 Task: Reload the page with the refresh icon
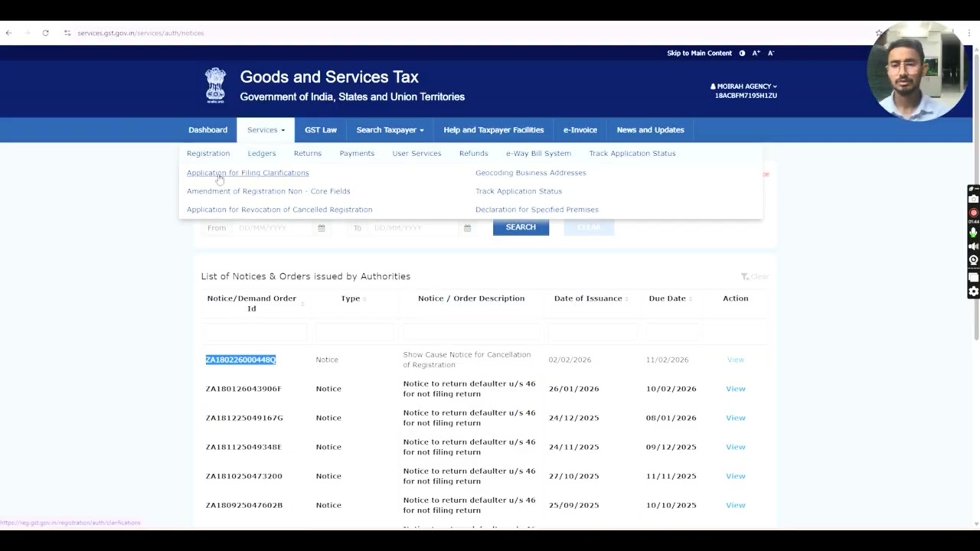coord(45,33)
